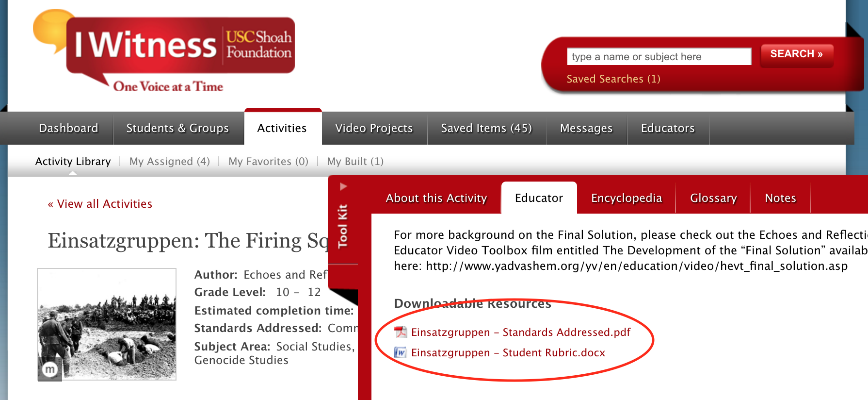Image resolution: width=868 pixels, height=400 pixels.
Task: Select the Educator tool kit tab
Action: 539,198
